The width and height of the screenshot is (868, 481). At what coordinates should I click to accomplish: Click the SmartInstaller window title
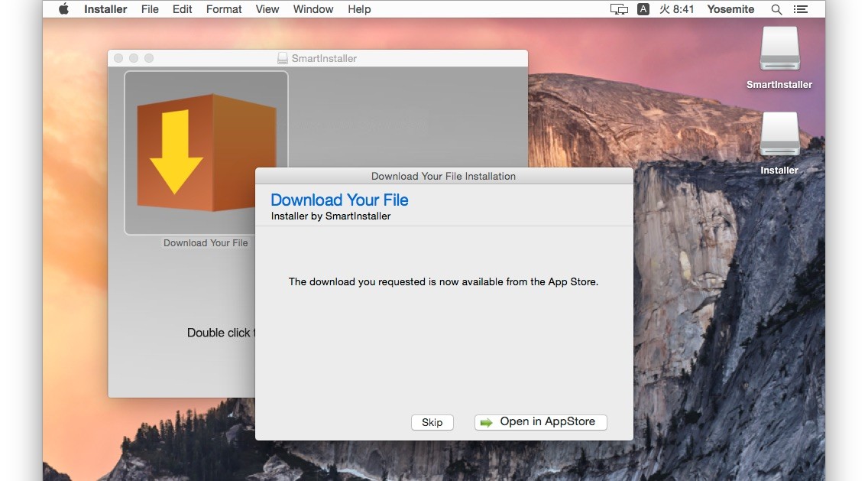324,58
